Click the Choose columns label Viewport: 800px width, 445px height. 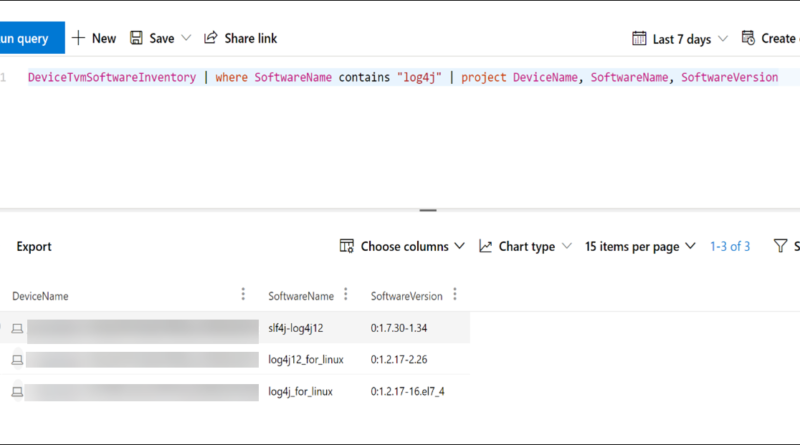405,246
